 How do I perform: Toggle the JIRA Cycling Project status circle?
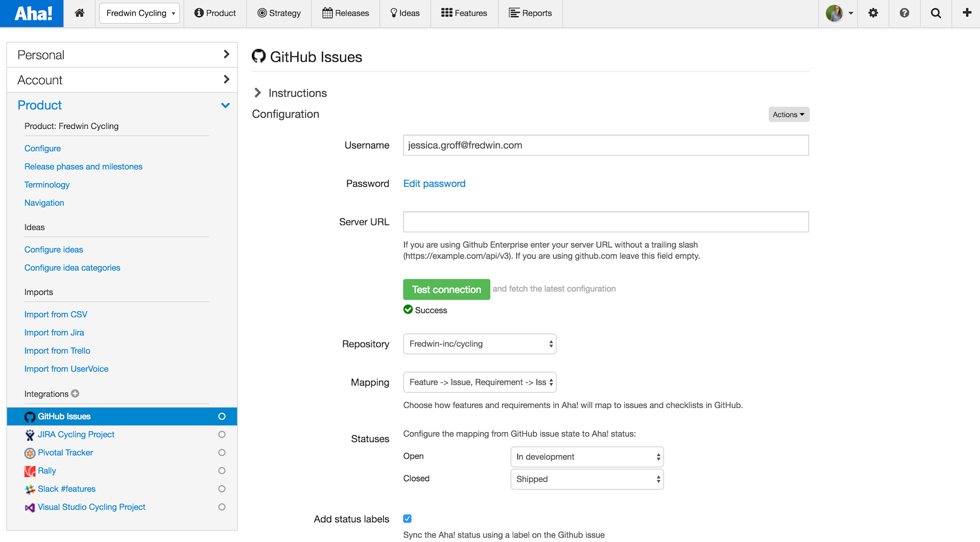coord(222,435)
